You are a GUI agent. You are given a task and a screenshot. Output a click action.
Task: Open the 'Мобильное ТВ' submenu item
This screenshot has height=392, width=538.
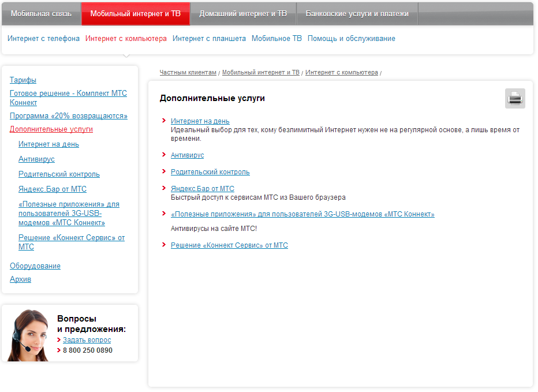pos(277,39)
